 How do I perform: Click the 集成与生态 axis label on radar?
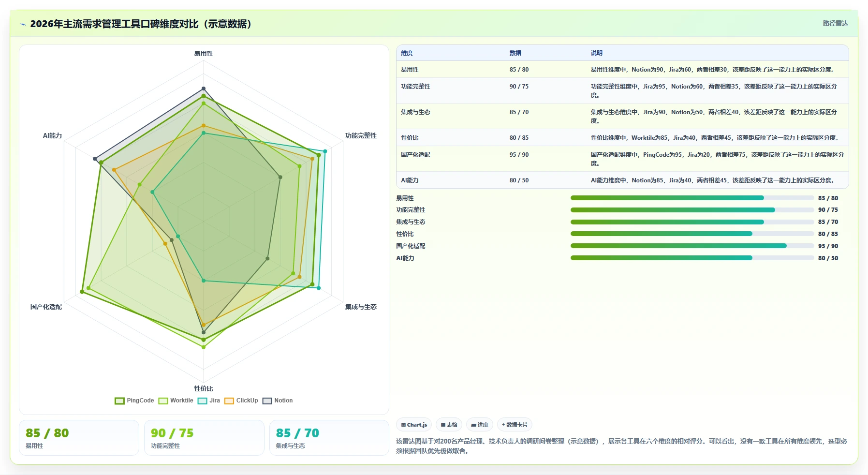(361, 307)
